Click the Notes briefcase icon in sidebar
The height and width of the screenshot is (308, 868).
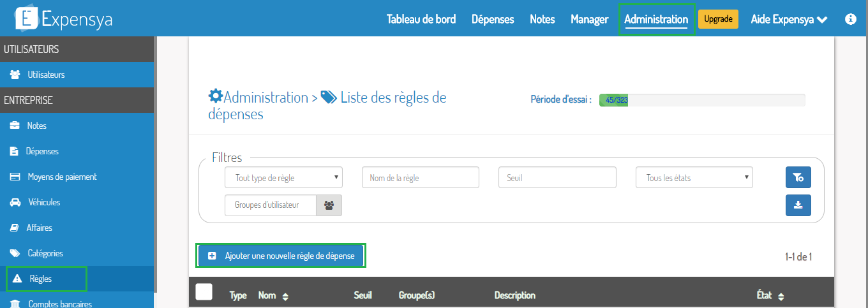pyautogui.click(x=15, y=126)
